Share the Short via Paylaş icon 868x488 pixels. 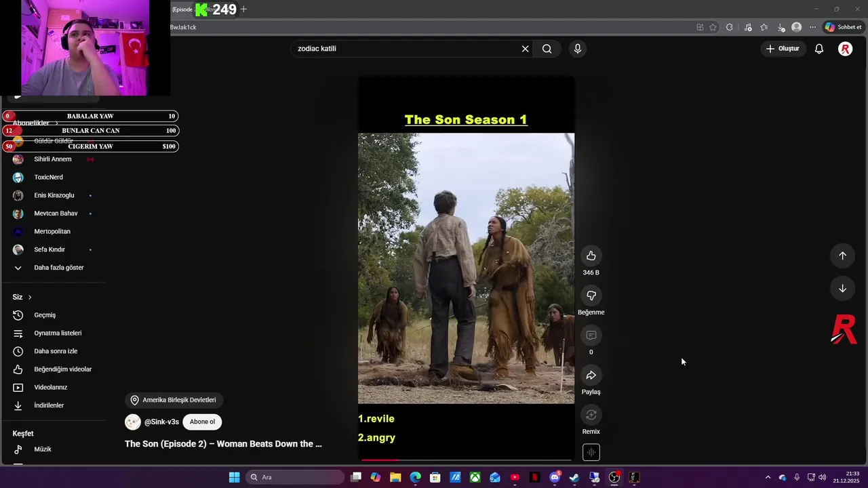coord(591,375)
